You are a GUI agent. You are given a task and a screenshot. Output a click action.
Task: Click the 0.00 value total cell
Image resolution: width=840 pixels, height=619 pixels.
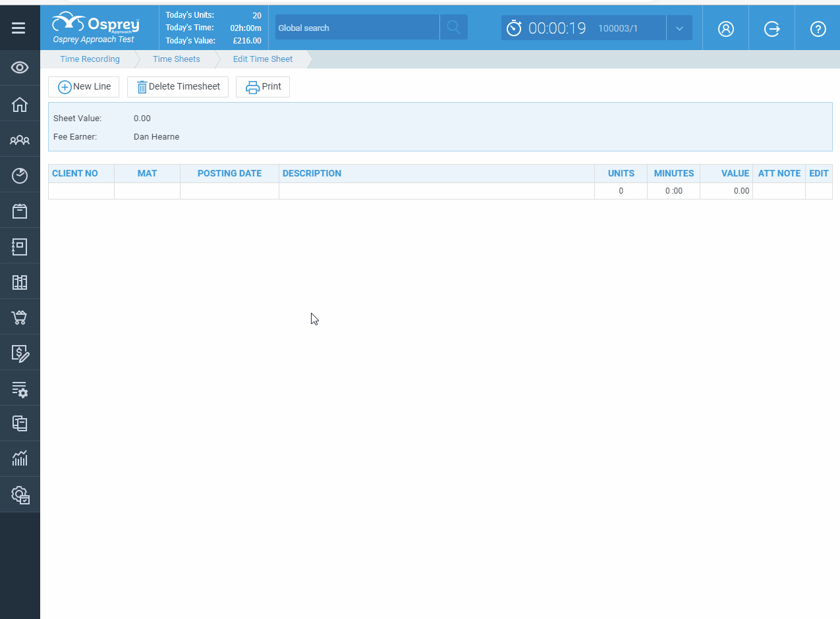click(727, 191)
